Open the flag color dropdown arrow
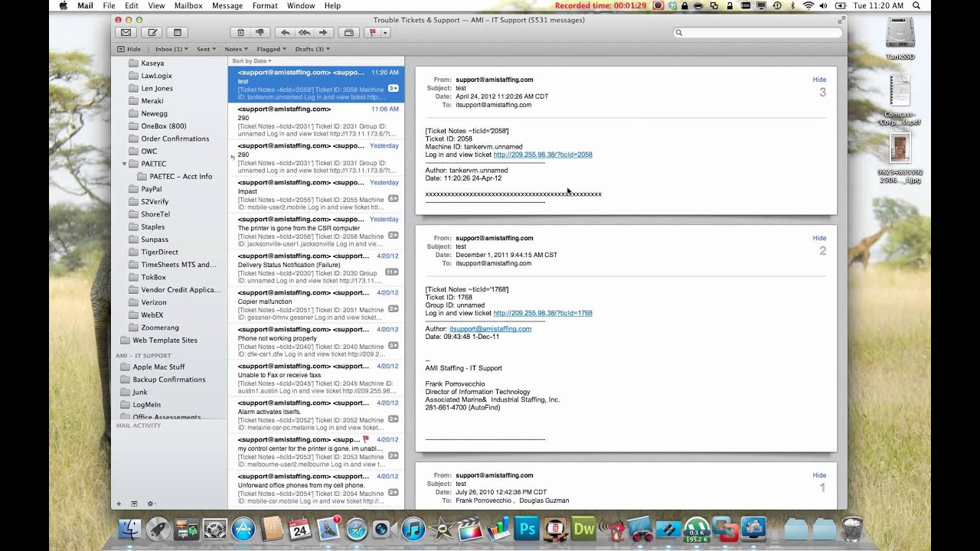This screenshot has height=551, width=980. point(386,33)
